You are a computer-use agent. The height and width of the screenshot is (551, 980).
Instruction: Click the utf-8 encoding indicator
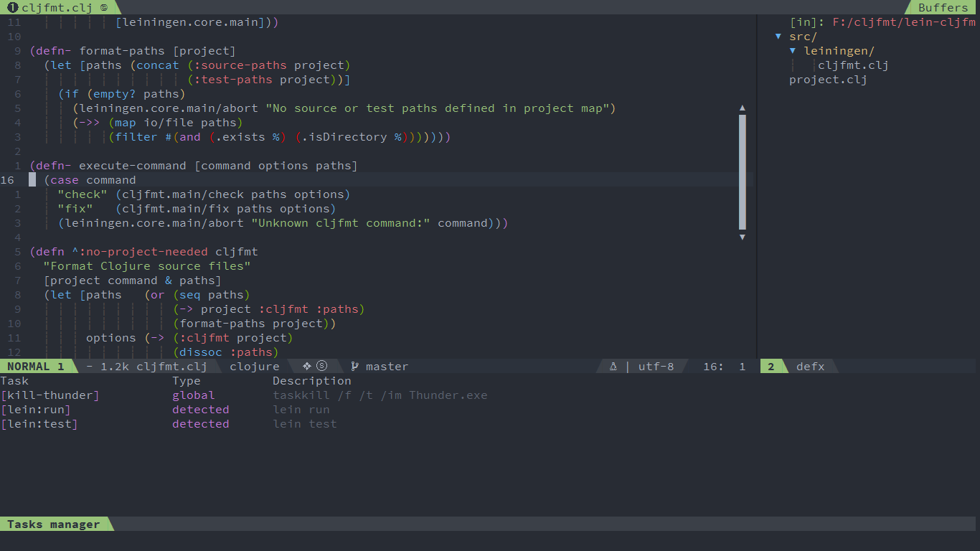(656, 366)
